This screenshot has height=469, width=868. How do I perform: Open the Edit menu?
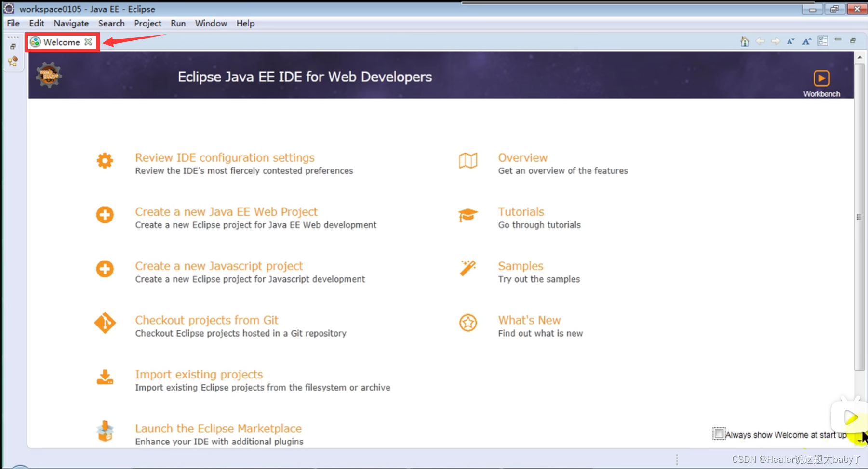pyautogui.click(x=37, y=23)
